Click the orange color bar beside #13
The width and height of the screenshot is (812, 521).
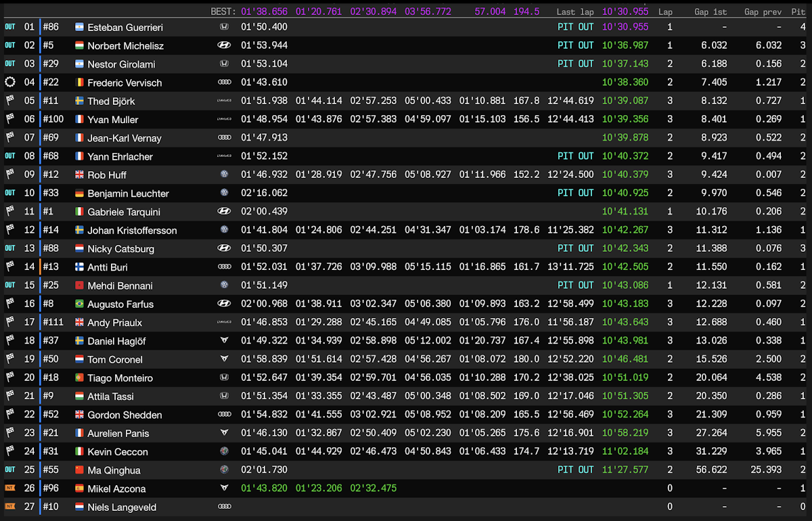coord(40,267)
